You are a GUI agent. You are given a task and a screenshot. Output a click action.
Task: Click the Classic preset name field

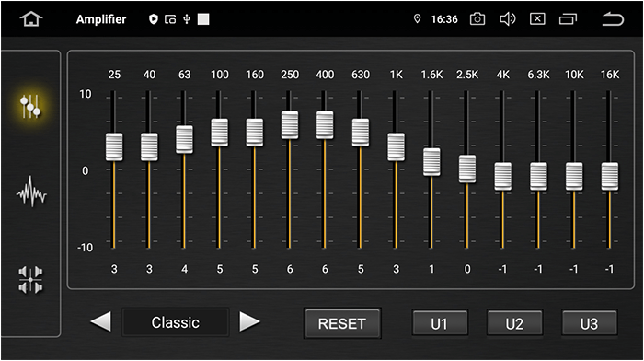176,322
